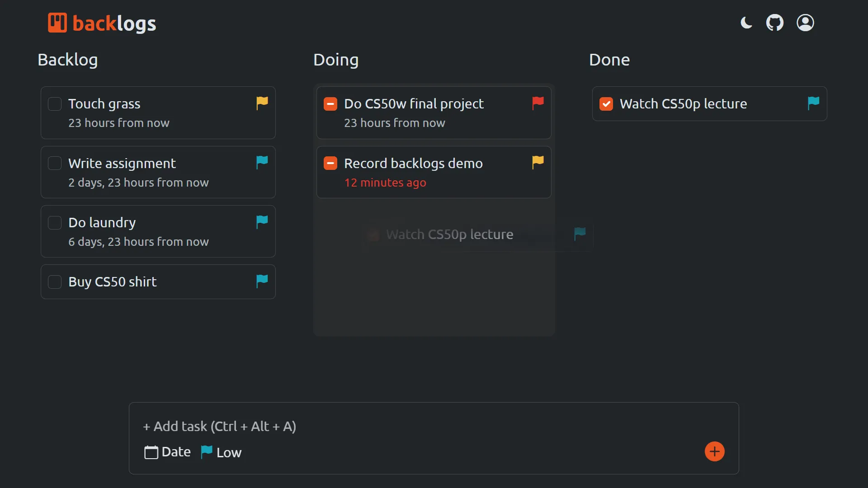
Task: Click the blue flag on Buy CS50 shirt
Action: pyautogui.click(x=262, y=281)
